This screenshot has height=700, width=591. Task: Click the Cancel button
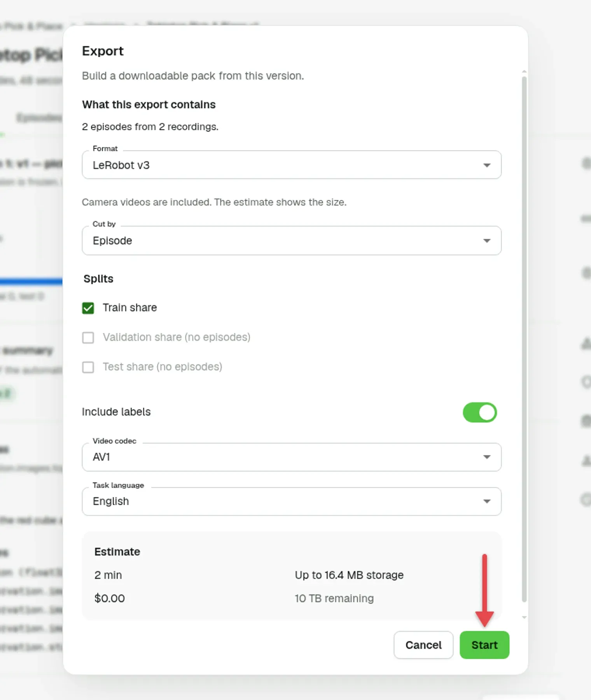(x=423, y=645)
